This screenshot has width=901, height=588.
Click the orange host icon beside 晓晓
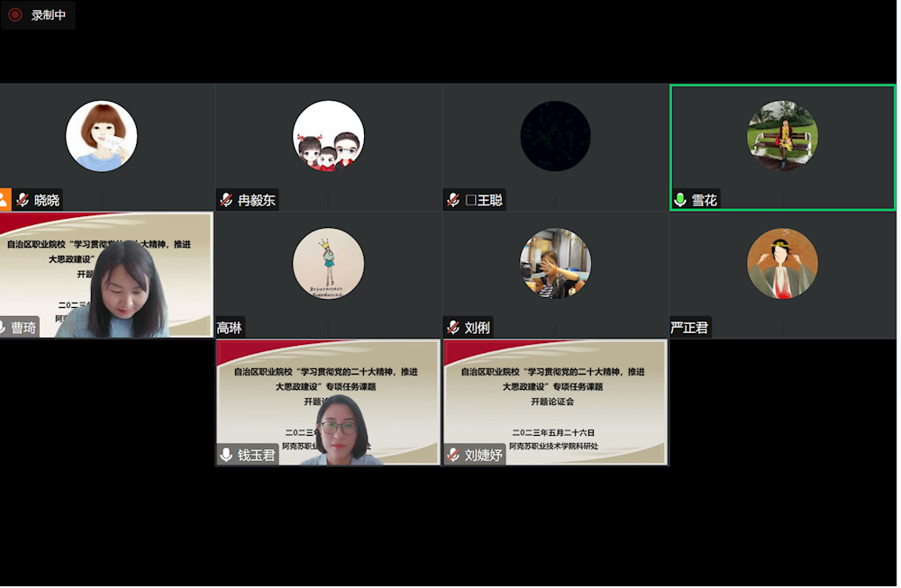coord(5,200)
